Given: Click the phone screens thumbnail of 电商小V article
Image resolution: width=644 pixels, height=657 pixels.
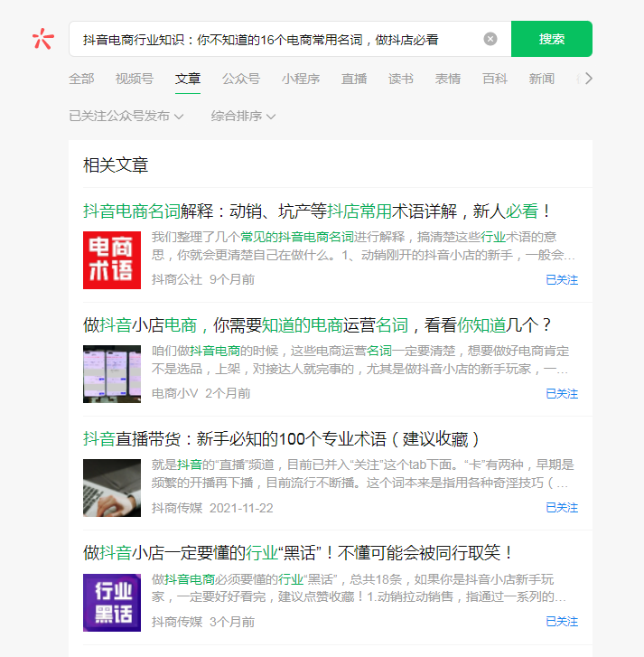Looking at the screenshot, I should tap(112, 374).
